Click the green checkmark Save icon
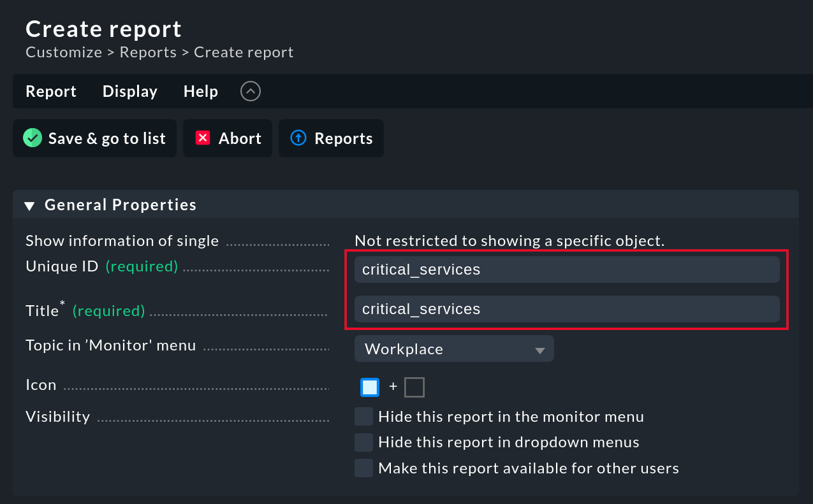The height and width of the screenshot is (504, 813). (33, 138)
